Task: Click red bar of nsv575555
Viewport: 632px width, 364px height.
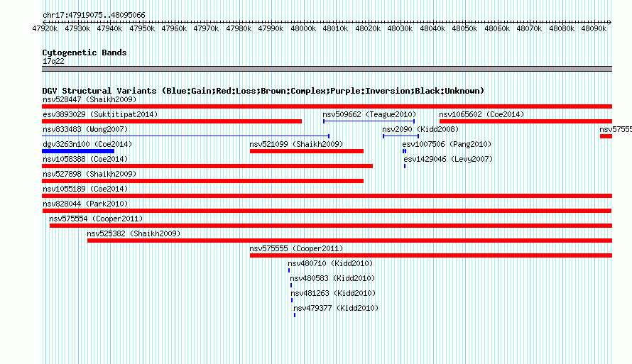Action: click(431, 255)
